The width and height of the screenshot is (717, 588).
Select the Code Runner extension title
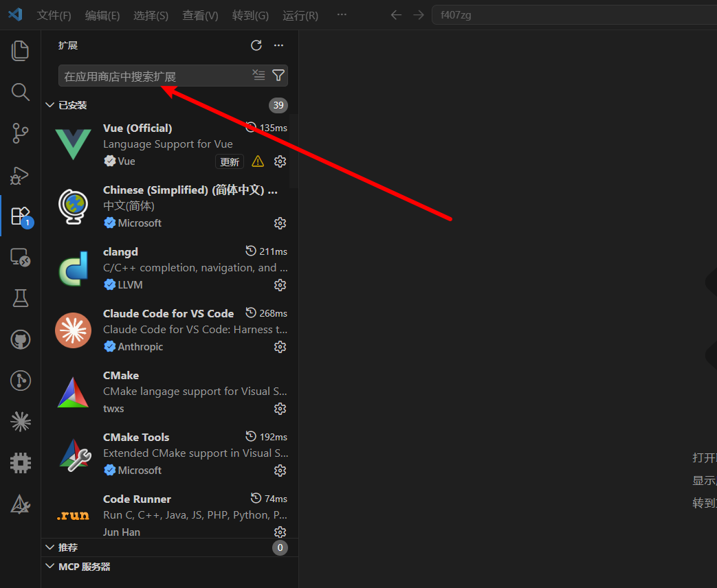[137, 499]
